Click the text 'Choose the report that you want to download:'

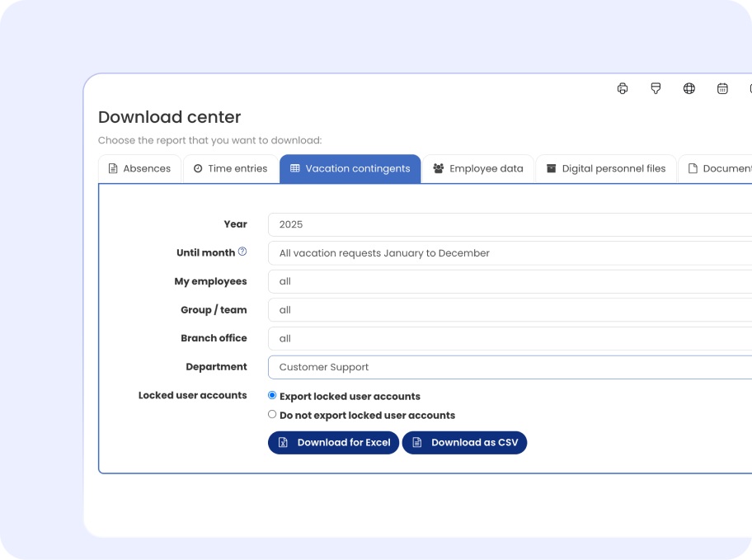tap(210, 140)
